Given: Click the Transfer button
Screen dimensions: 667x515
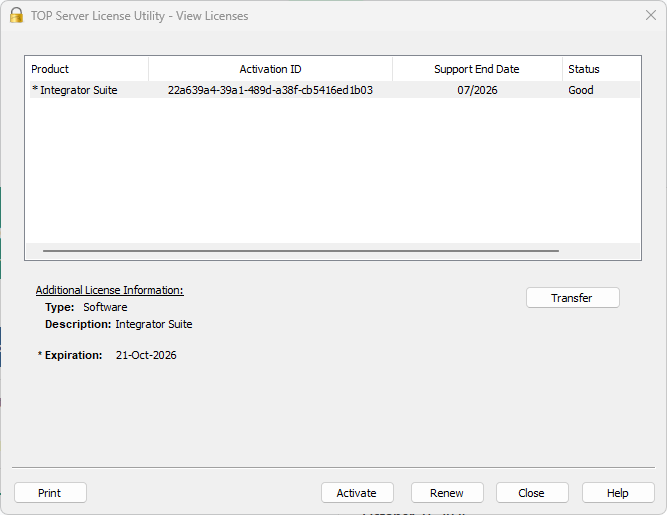Looking at the screenshot, I should coord(573,298).
